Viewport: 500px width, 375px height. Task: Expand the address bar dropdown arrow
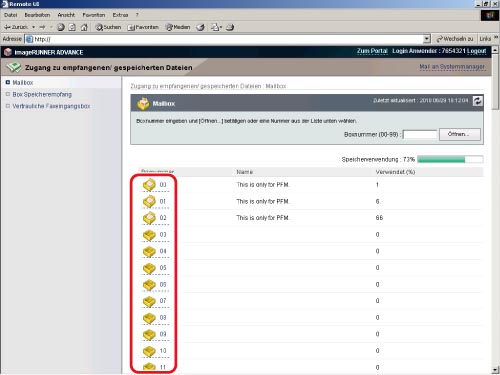(x=427, y=39)
